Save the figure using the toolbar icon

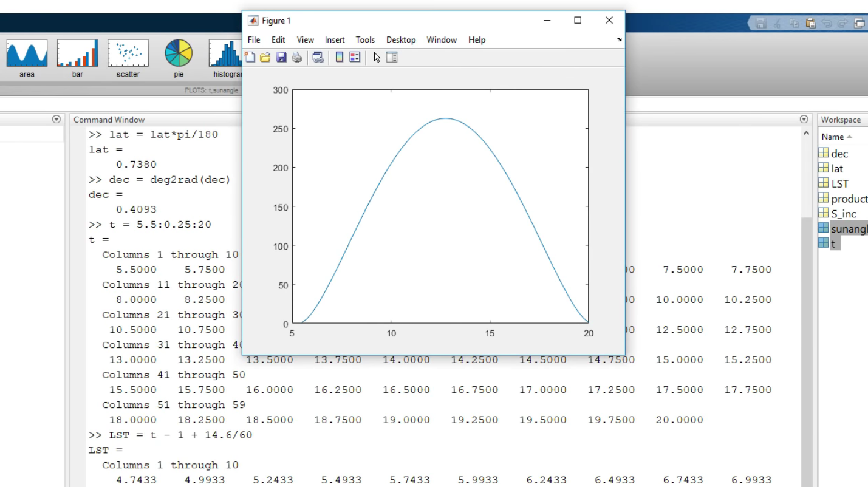point(281,56)
